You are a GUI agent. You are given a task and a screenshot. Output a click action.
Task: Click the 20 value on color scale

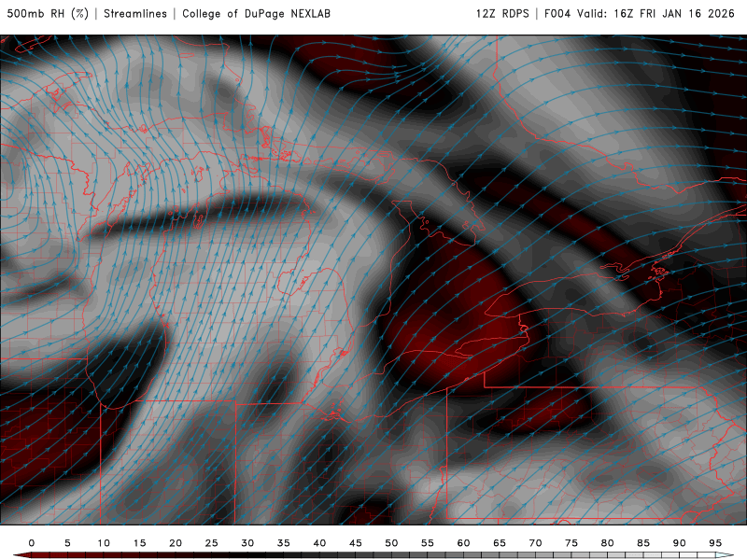tap(176, 543)
